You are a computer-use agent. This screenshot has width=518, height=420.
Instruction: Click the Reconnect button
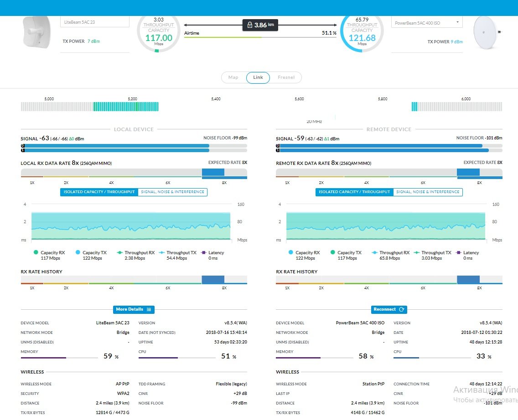click(389, 309)
